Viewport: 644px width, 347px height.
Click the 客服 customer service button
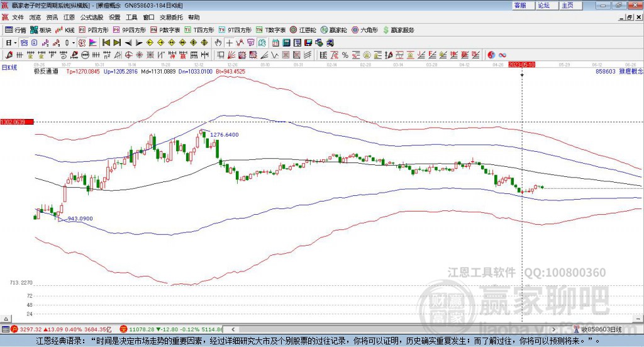coord(523,5)
